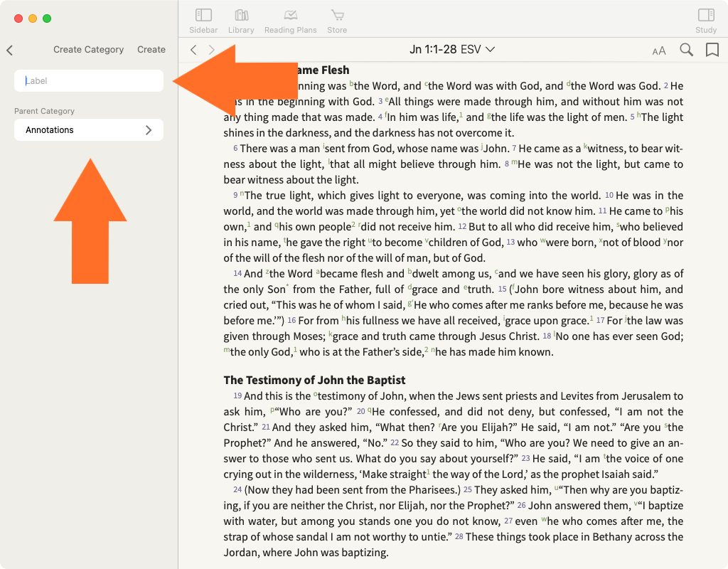
Task: Go back from the Create Category panel
Action: pos(10,50)
